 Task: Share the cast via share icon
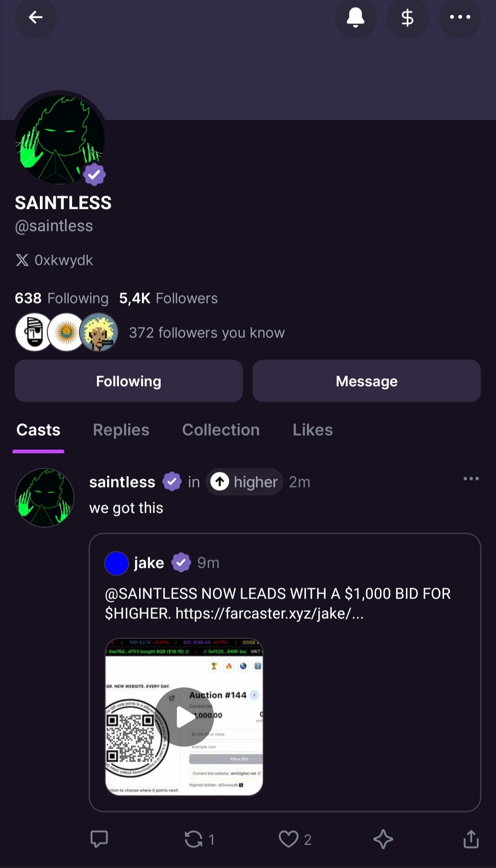tap(471, 839)
